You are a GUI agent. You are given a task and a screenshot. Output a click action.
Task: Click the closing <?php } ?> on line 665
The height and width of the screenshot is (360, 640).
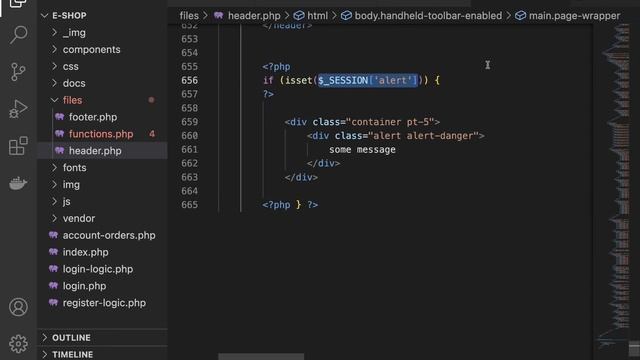coord(290,204)
